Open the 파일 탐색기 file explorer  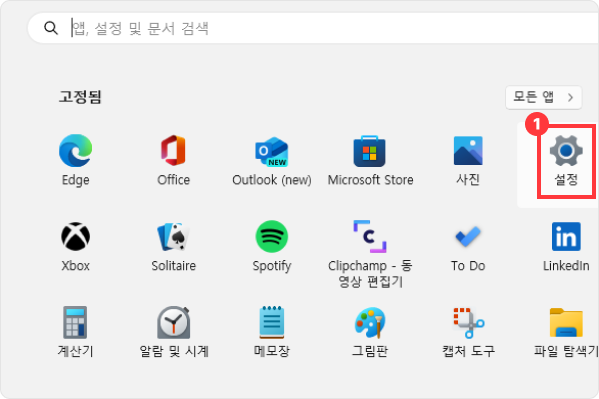click(x=566, y=332)
